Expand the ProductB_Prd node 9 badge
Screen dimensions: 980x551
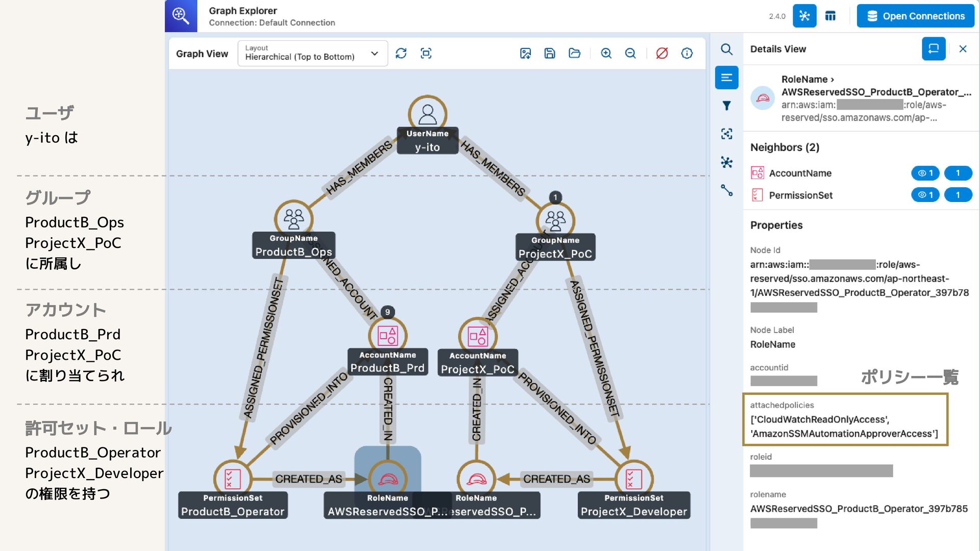(387, 312)
